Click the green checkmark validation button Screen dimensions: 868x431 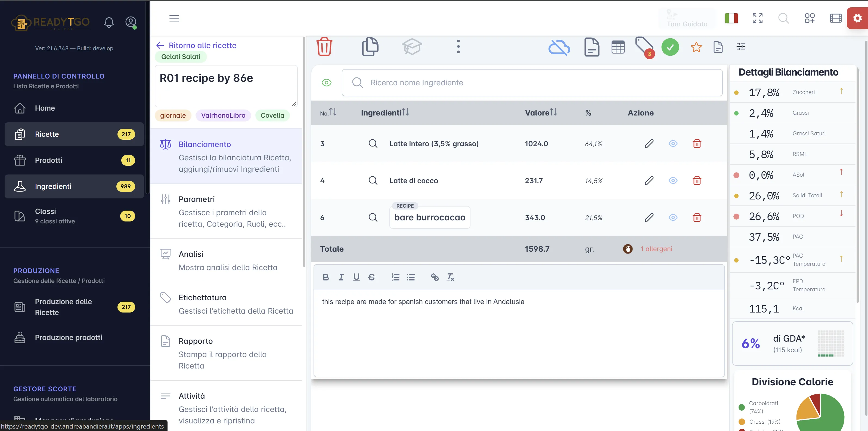click(x=670, y=47)
